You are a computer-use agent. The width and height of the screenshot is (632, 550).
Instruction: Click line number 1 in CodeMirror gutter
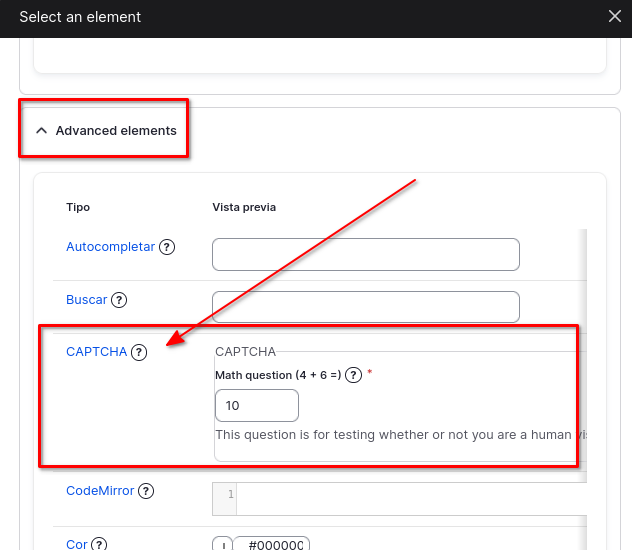coord(230,495)
